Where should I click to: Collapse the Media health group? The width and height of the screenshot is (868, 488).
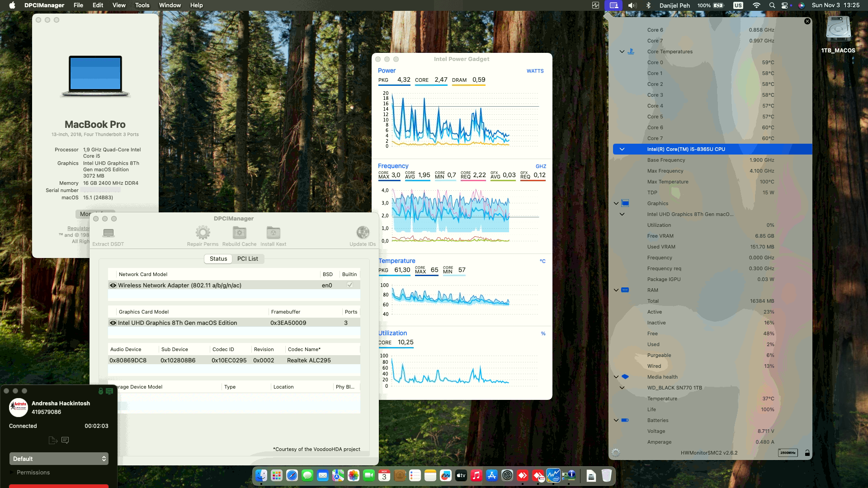tap(616, 377)
